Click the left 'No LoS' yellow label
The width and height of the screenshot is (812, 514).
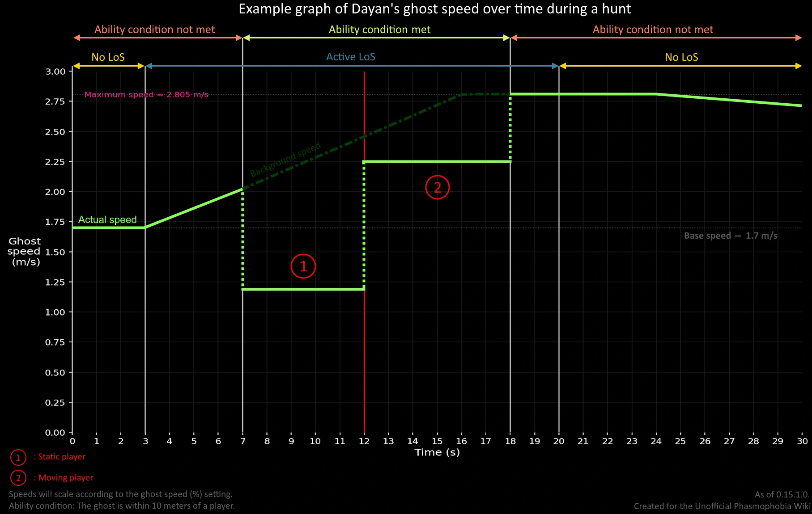pyautogui.click(x=108, y=57)
